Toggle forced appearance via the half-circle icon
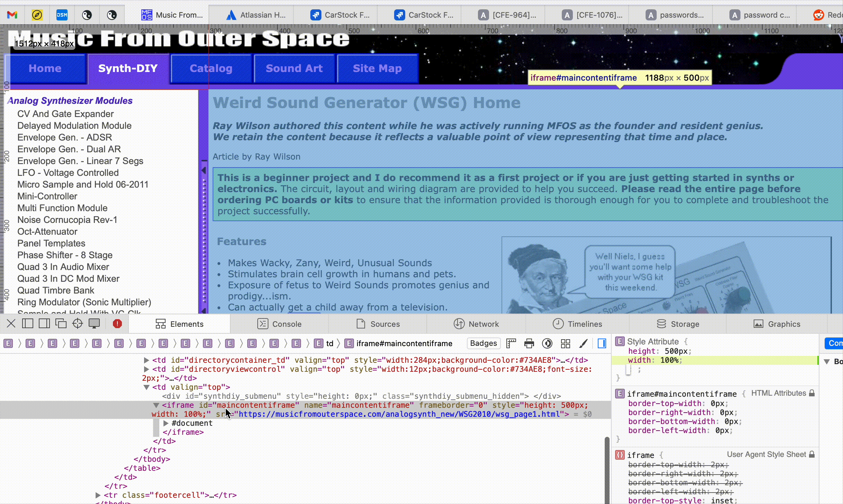 pos(547,343)
